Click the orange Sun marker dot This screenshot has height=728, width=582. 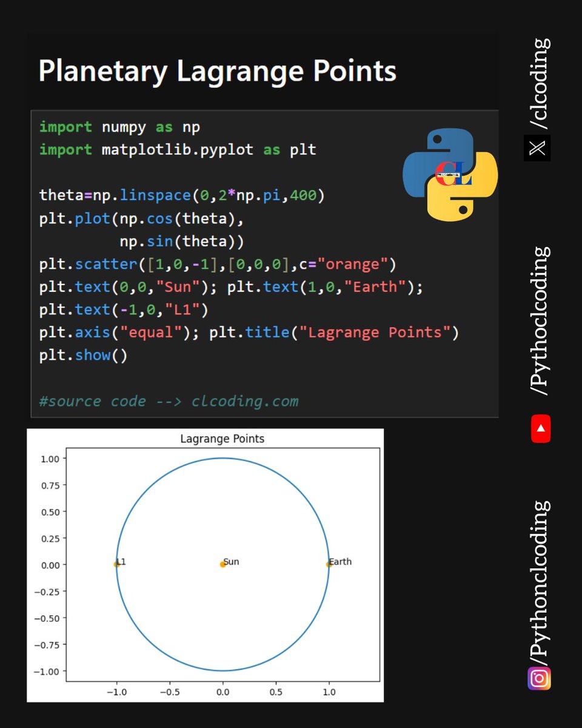tap(222, 564)
